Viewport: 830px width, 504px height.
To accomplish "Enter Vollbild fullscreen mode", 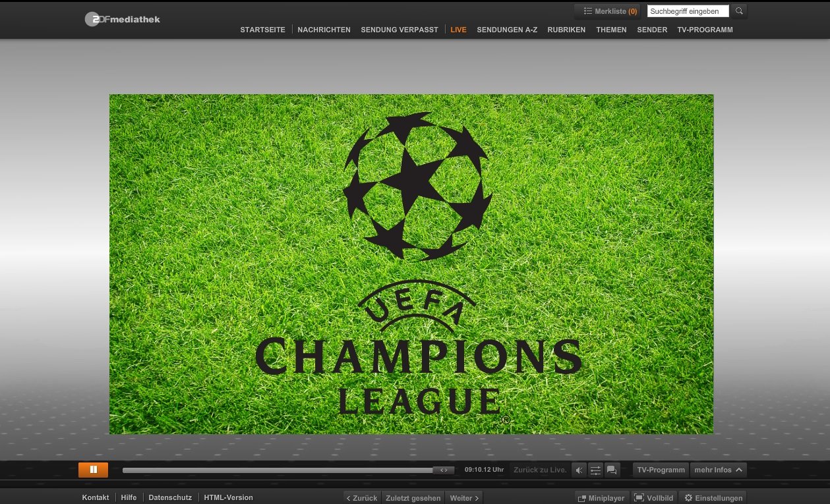I will 654,498.
